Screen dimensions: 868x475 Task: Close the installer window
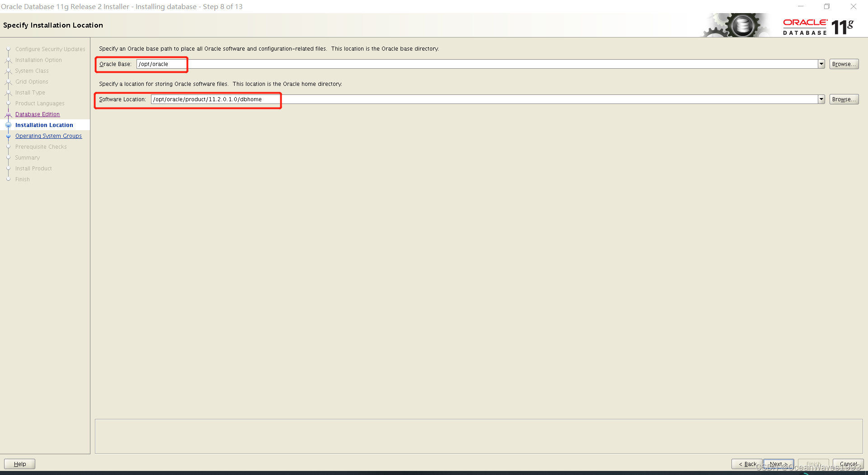[854, 6]
